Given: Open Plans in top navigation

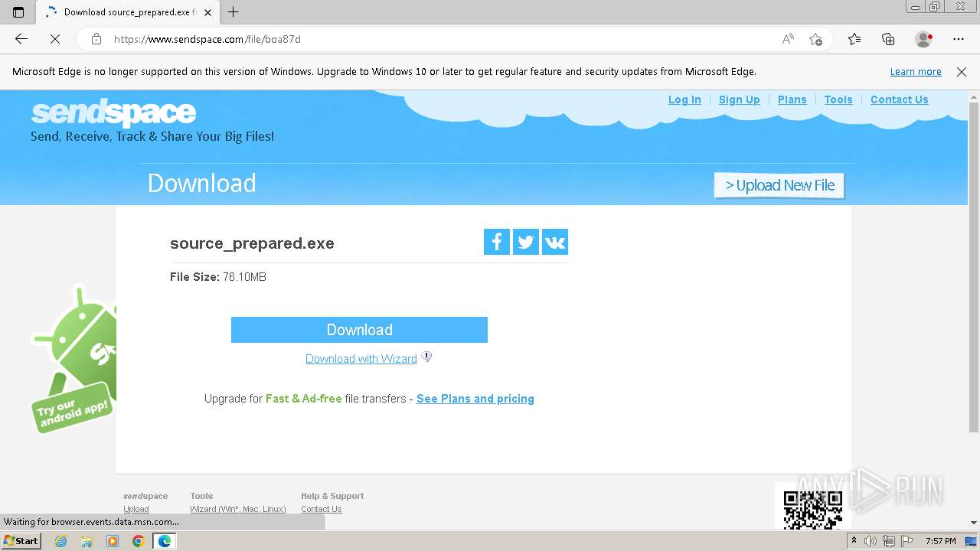Looking at the screenshot, I should coord(792,99).
